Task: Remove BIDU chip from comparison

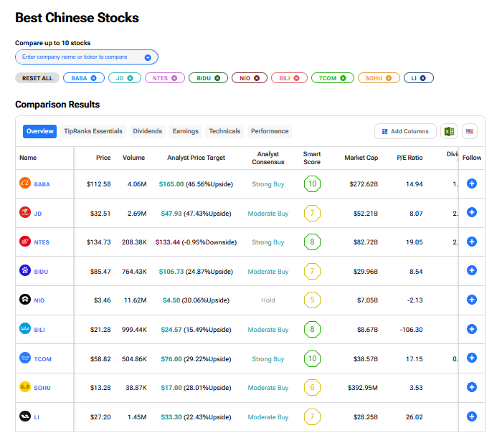Action: (217, 78)
